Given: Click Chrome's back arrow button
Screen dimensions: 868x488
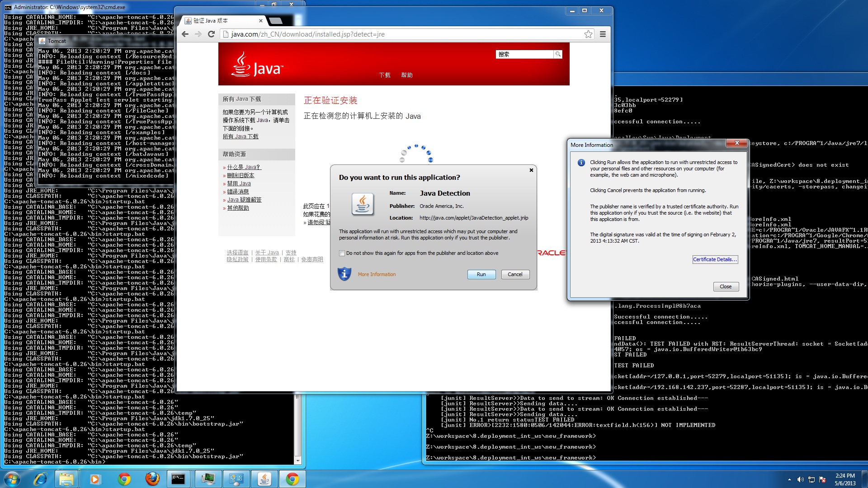Looking at the screenshot, I should pos(185,34).
